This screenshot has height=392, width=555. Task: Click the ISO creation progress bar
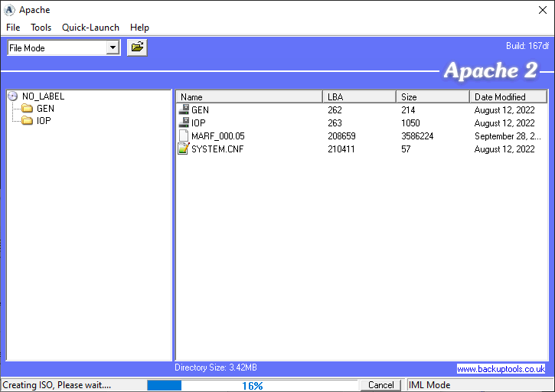(x=253, y=385)
